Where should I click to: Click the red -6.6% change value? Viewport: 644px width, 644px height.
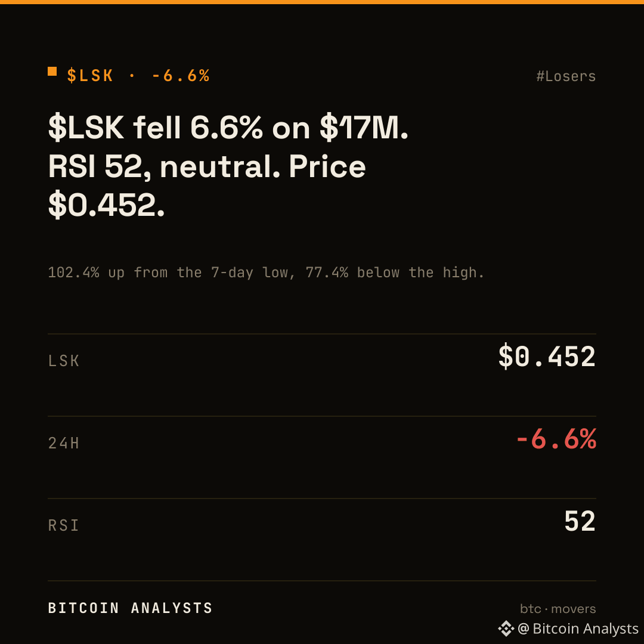[556, 439]
